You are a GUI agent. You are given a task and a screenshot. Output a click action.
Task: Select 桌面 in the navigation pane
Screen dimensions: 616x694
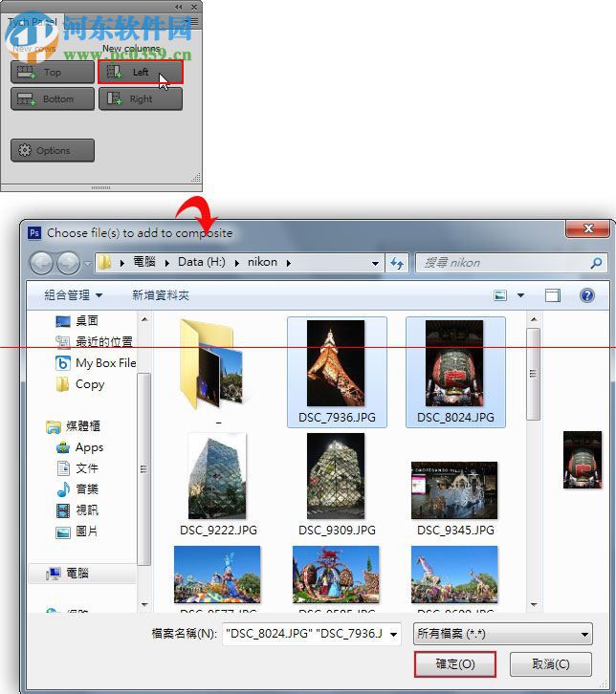[x=77, y=320]
